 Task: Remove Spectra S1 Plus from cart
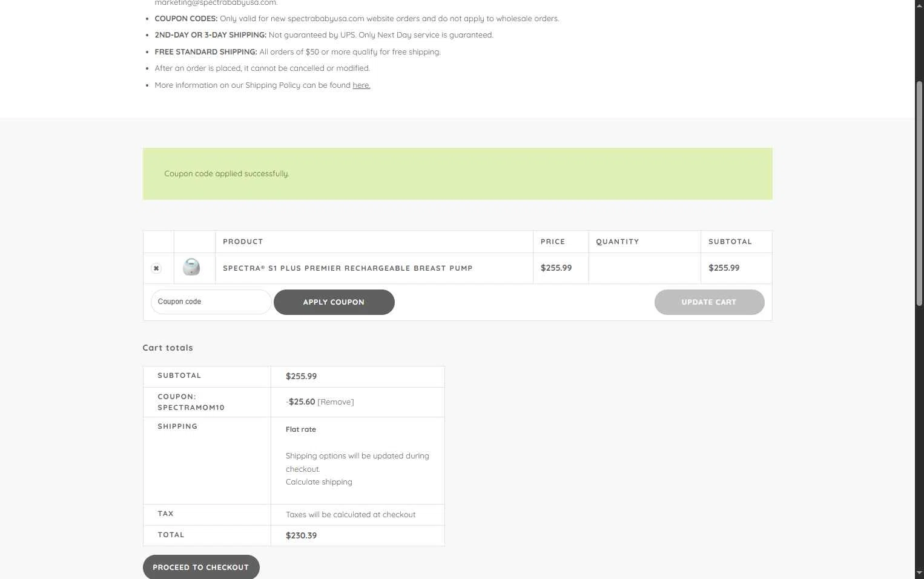point(156,268)
